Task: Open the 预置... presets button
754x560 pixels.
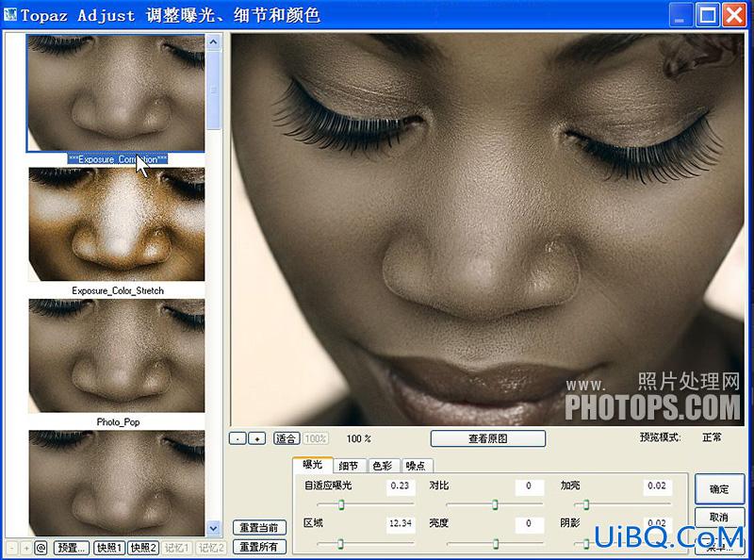Action: [72, 548]
